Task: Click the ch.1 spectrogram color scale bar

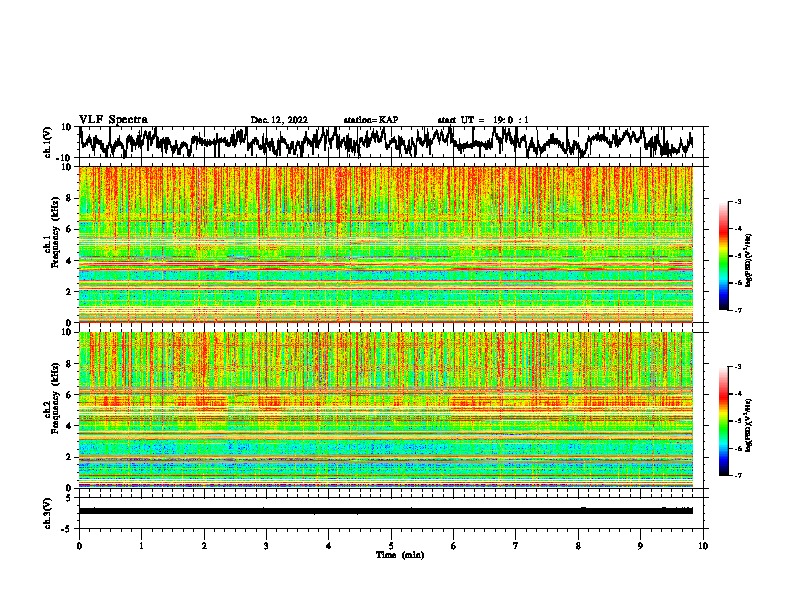Action: point(723,256)
